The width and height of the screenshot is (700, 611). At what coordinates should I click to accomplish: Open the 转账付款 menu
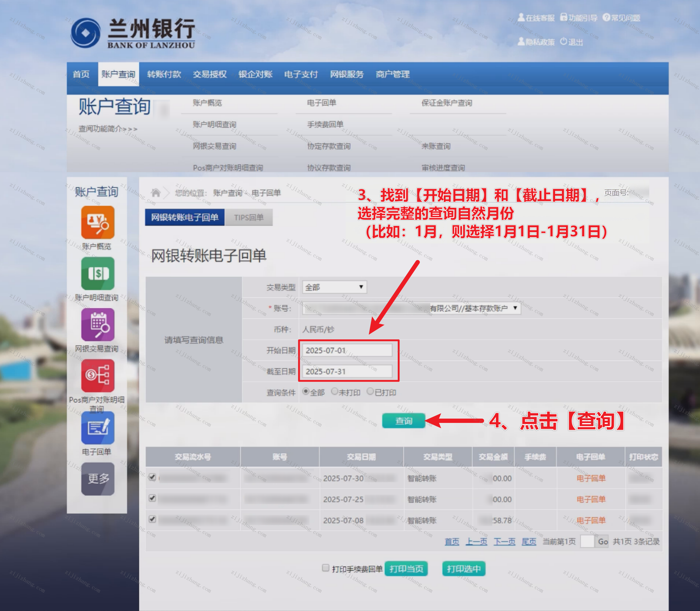164,74
